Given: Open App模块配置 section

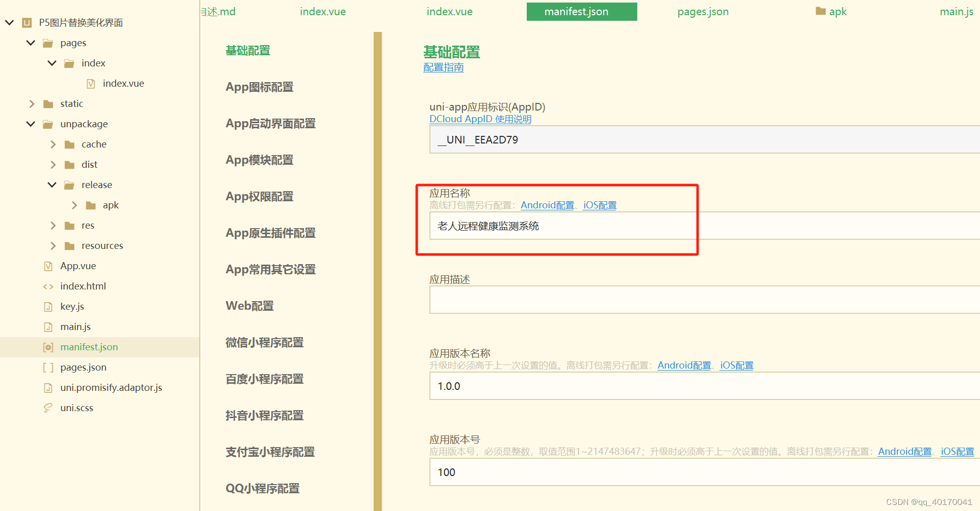Looking at the screenshot, I should coord(260,160).
